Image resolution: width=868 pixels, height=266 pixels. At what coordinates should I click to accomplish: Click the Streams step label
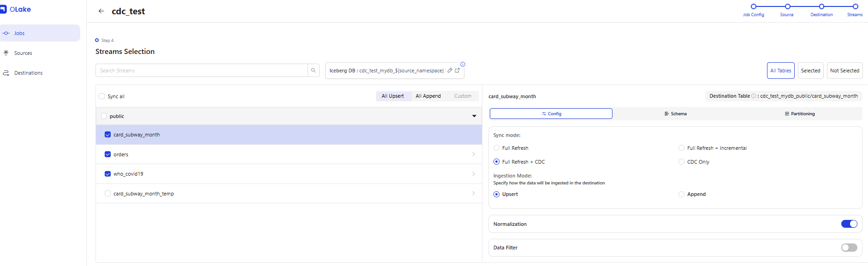[x=855, y=15]
